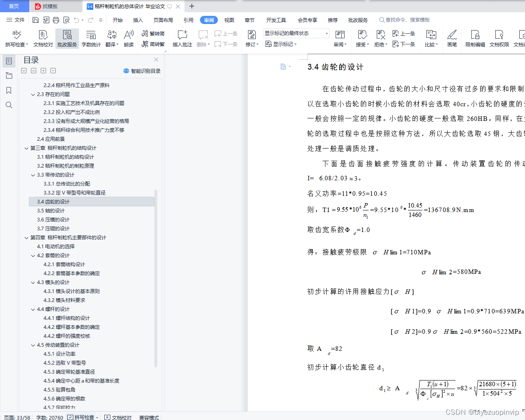525x420 pixels.
Task: Click the 兼容模式 status bar label
Action: point(149,417)
